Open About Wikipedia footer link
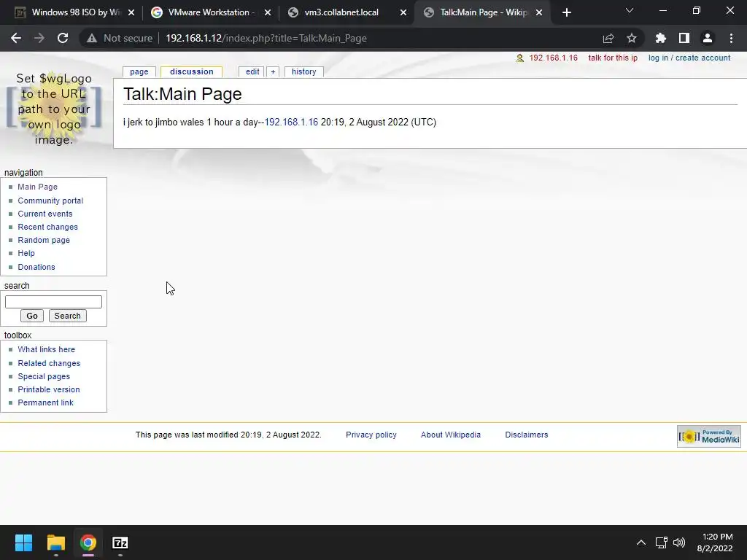 [x=451, y=435]
